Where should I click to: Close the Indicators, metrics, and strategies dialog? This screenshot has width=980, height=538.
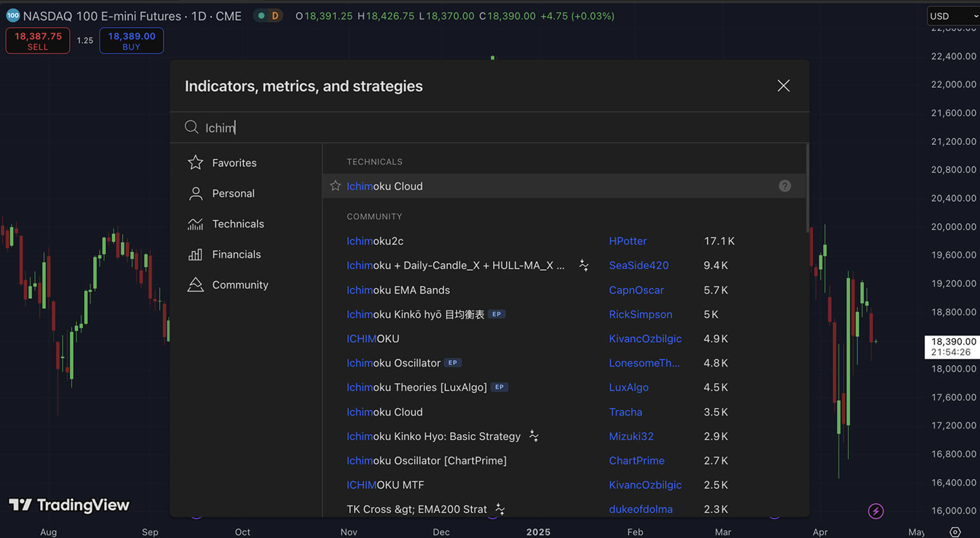(783, 86)
